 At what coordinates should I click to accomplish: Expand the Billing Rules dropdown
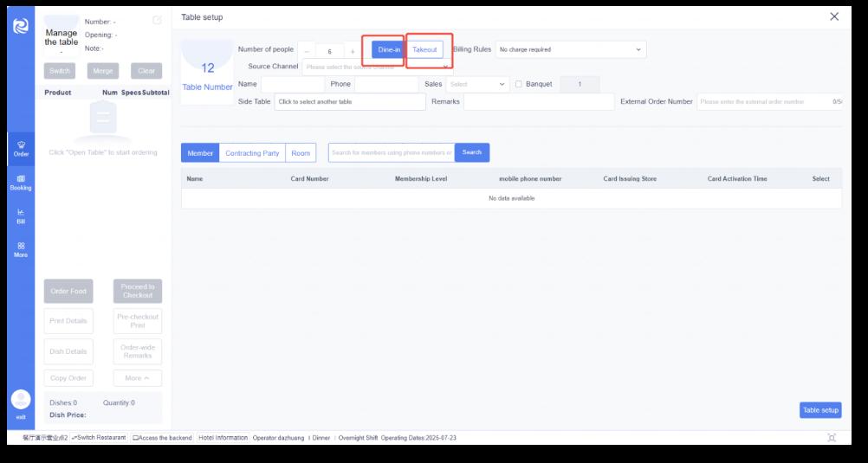click(571, 50)
